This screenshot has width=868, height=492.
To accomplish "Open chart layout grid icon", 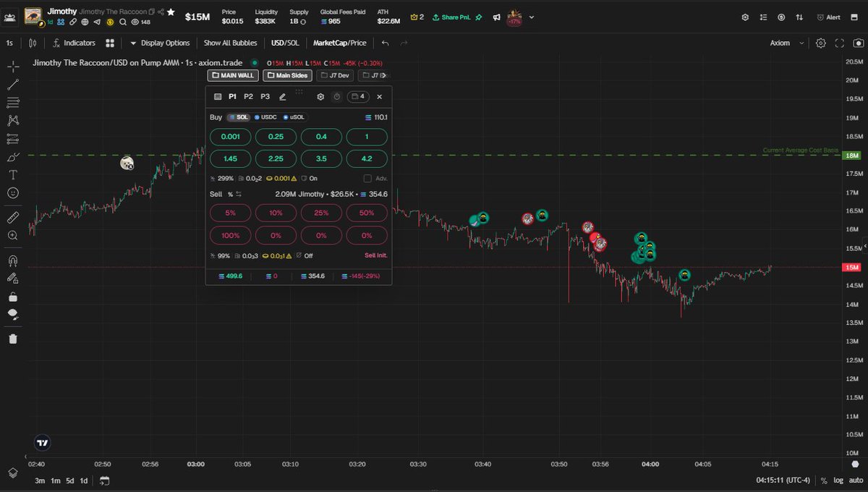I will (110, 43).
